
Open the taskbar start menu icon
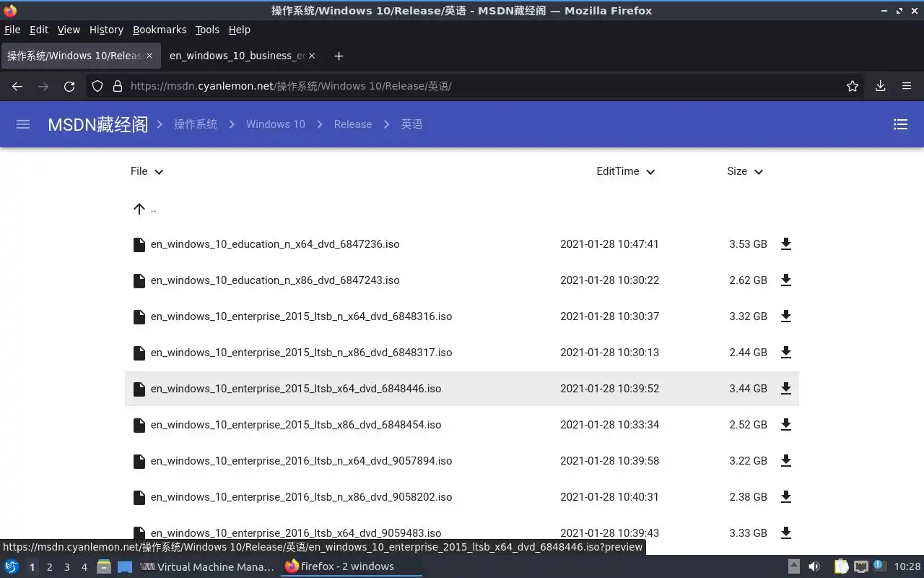[12, 566]
